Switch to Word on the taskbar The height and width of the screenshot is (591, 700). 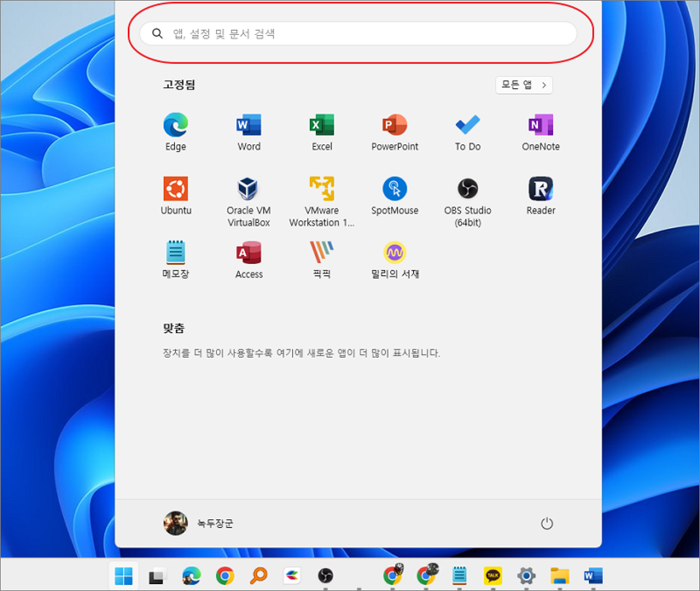pyautogui.click(x=594, y=575)
